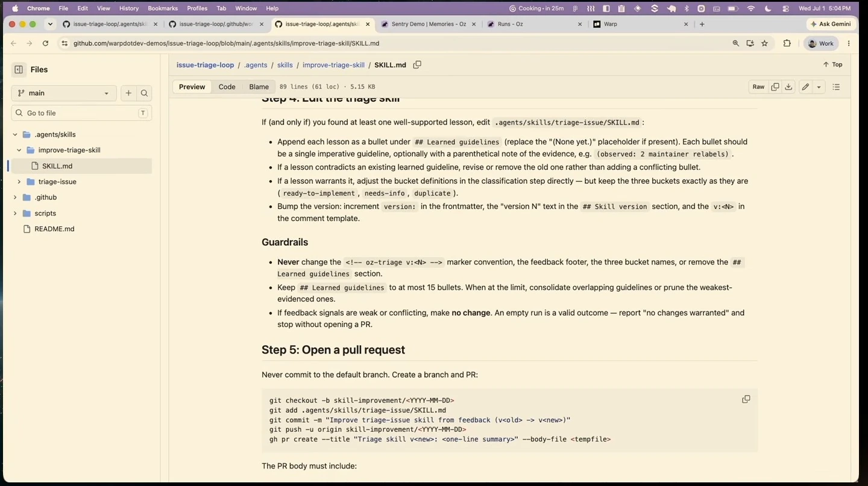Collapse the Files side panel icon
868x486 pixels.
coord(19,69)
